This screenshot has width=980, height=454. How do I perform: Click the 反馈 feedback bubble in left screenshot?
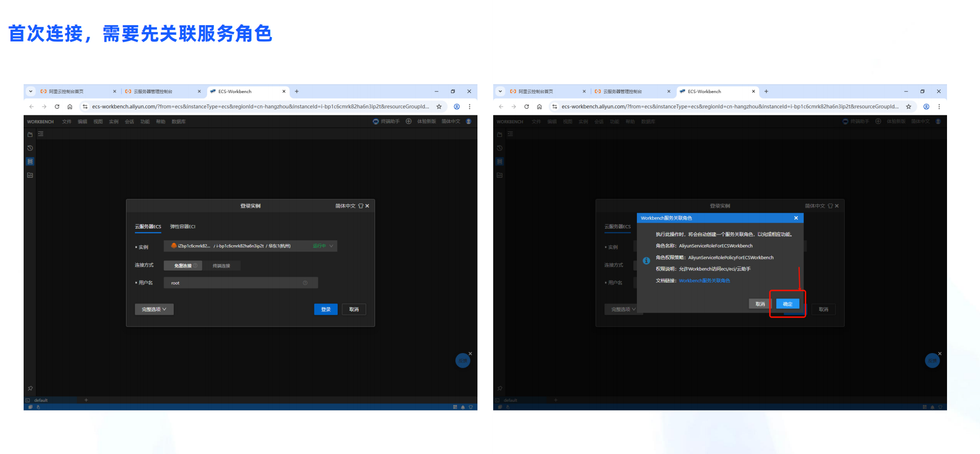463,360
